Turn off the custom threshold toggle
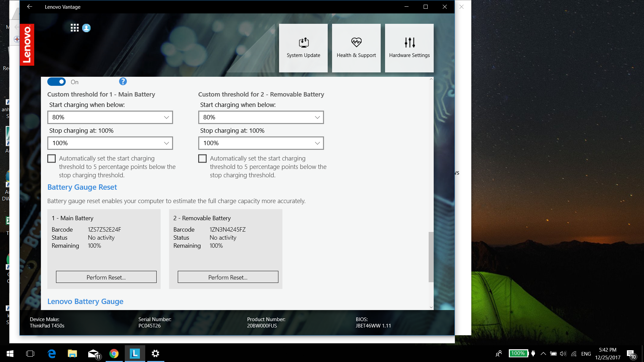The image size is (644, 362). (56, 81)
